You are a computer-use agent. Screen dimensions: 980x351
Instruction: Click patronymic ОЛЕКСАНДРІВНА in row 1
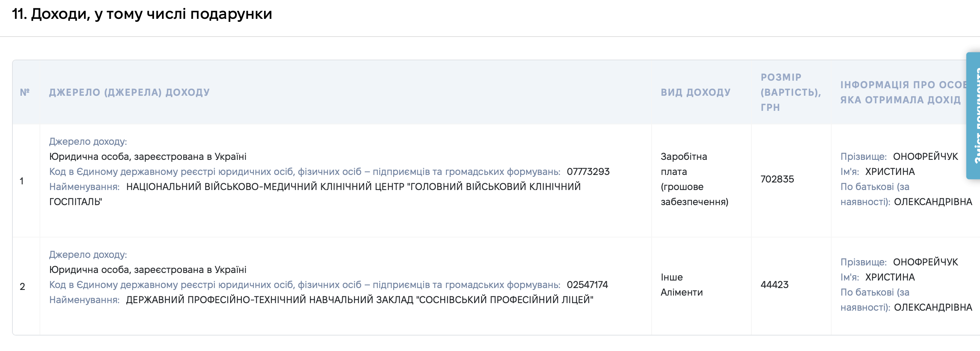click(x=933, y=202)
